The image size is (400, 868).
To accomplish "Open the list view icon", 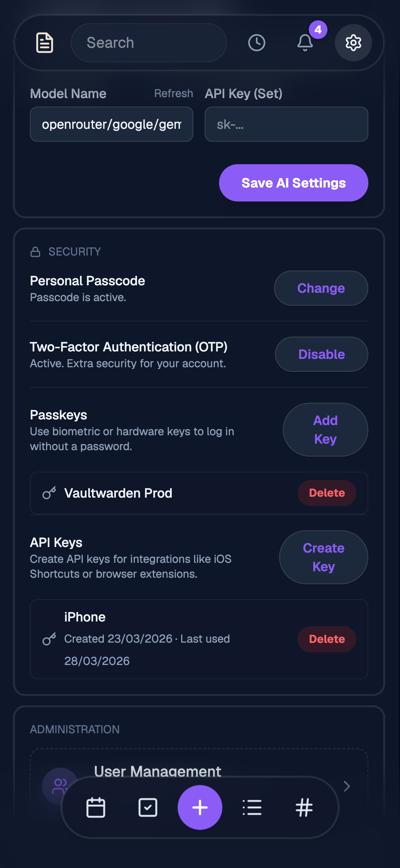I will pyautogui.click(x=252, y=807).
